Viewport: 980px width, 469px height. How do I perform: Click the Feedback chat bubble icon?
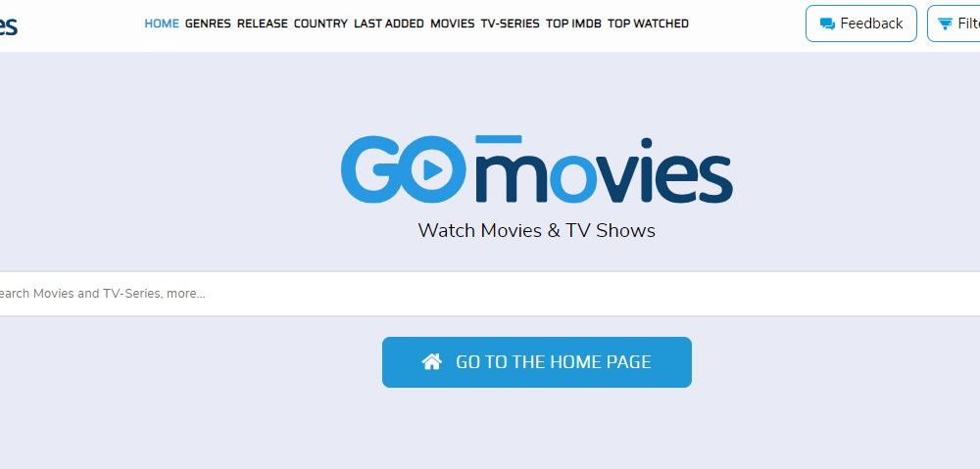(827, 23)
